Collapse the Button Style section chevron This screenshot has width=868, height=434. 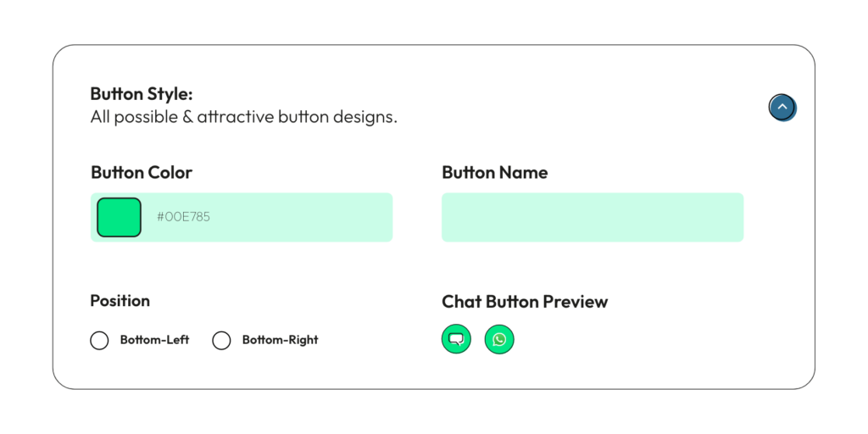(x=782, y=107)
